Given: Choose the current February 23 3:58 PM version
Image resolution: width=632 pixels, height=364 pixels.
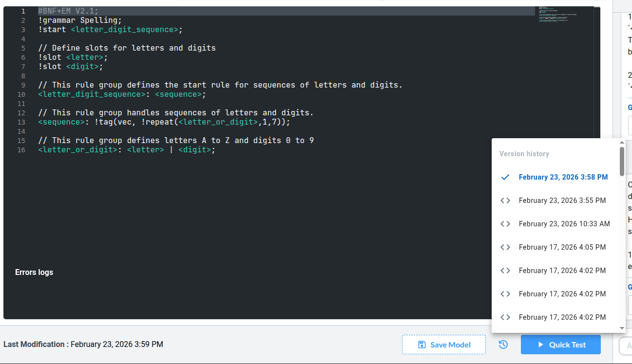Looking at the screenshot, I should (563, 177).
